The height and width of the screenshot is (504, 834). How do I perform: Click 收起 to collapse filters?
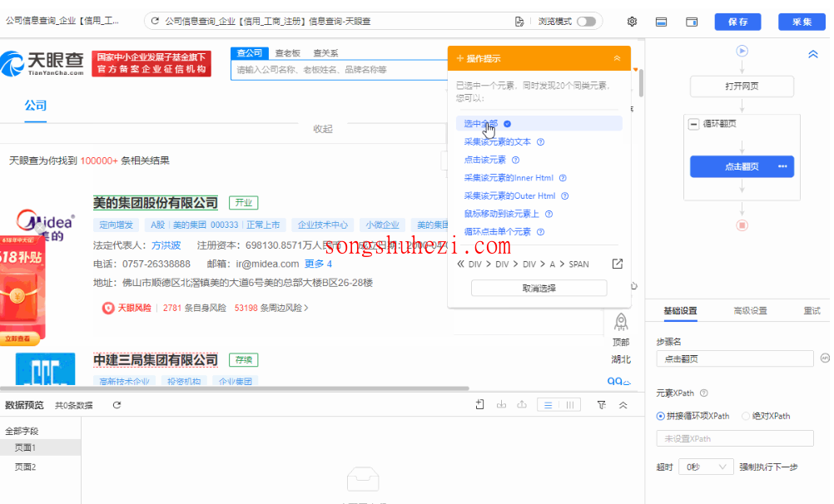322,129
